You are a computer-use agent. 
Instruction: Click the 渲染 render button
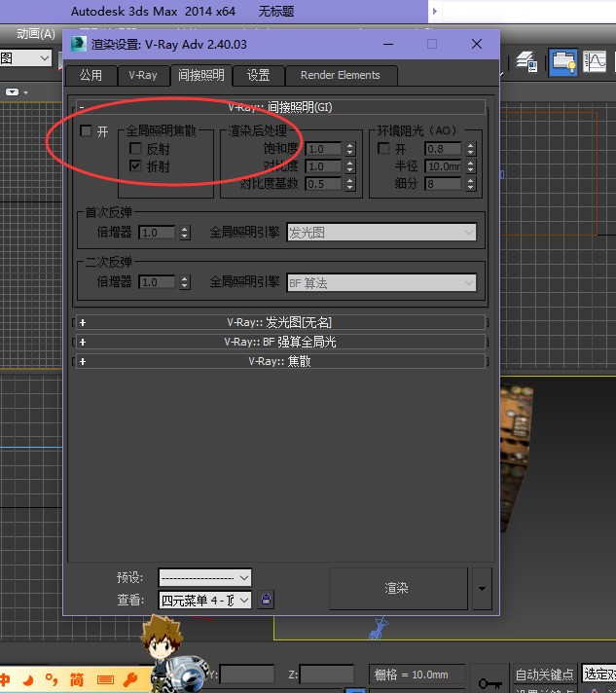pos(398,589)
